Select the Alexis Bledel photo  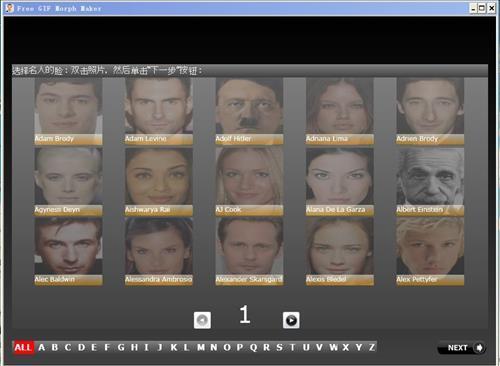[340, 252]
